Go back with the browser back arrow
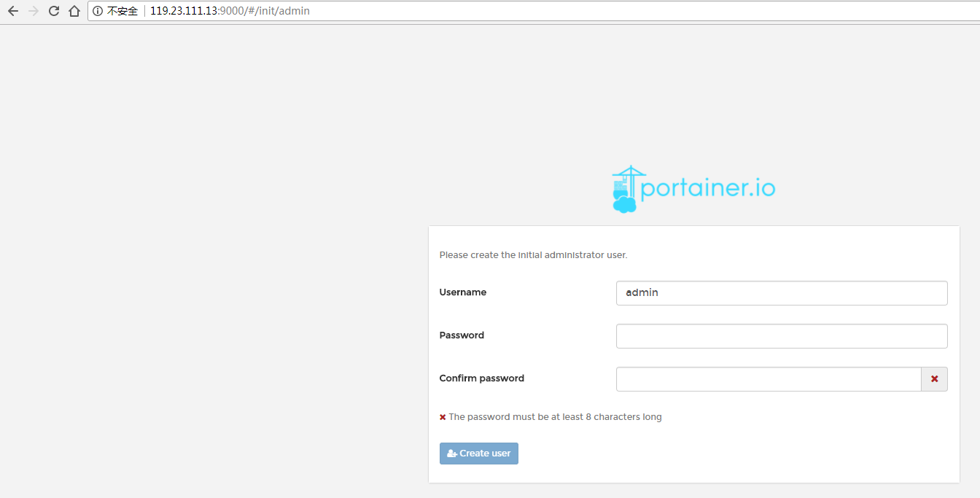This screenshot has width=980, height=498. 12,11
